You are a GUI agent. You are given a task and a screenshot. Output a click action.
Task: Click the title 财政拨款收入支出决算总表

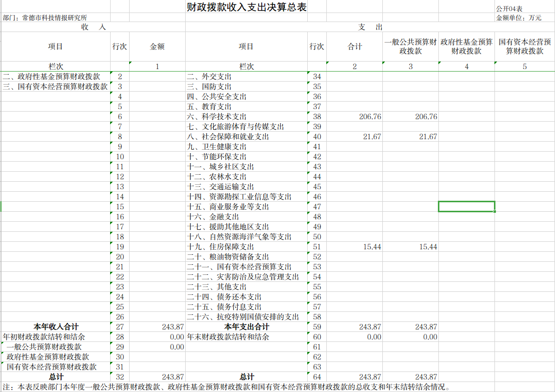(245, 8)
